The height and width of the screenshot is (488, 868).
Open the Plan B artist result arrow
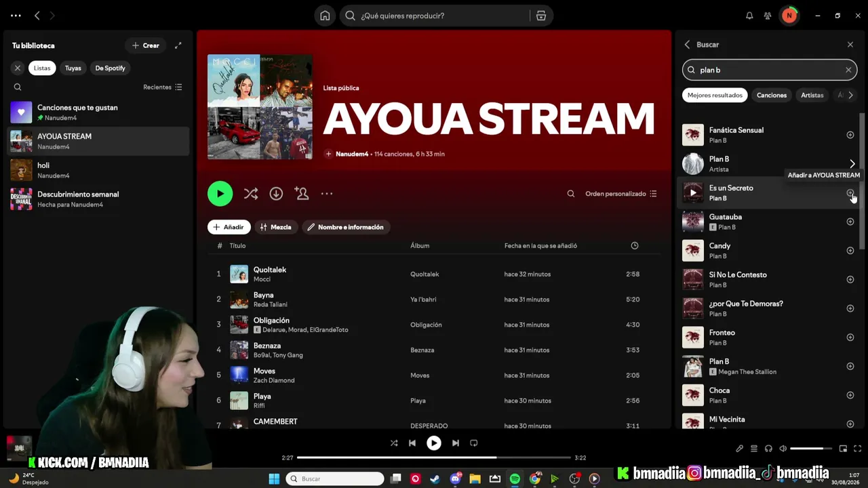[852, 163]
